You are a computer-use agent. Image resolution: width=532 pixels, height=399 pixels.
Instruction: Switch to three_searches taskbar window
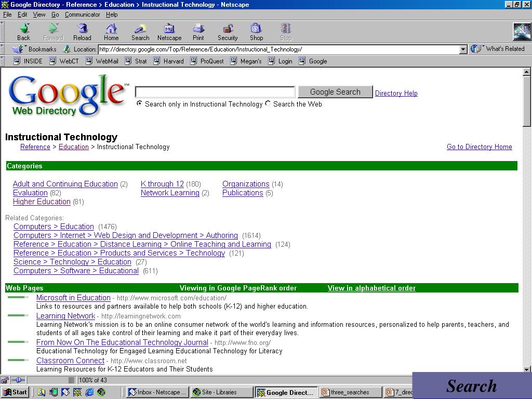[350, 392]
